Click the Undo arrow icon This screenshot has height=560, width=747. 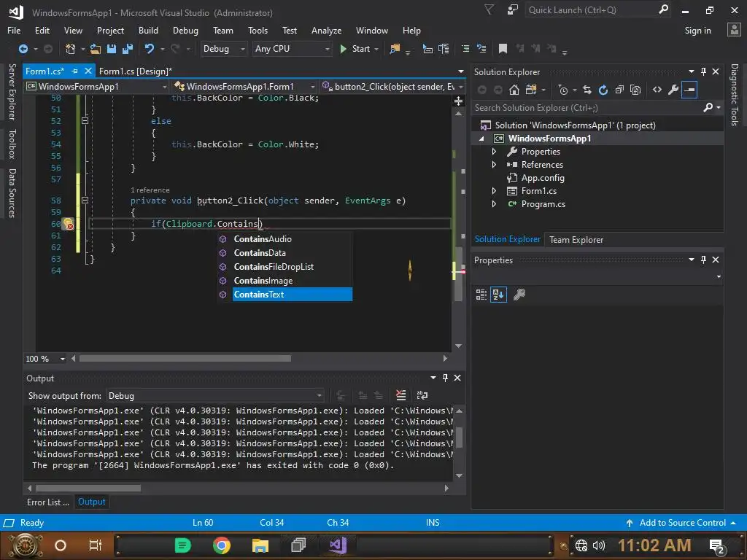tap(150, 49)
